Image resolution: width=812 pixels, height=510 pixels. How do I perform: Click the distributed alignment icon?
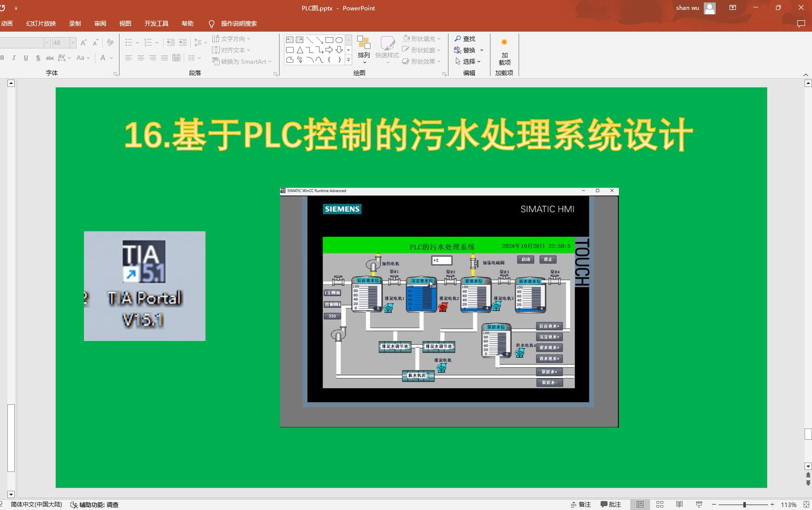[176, 58]
